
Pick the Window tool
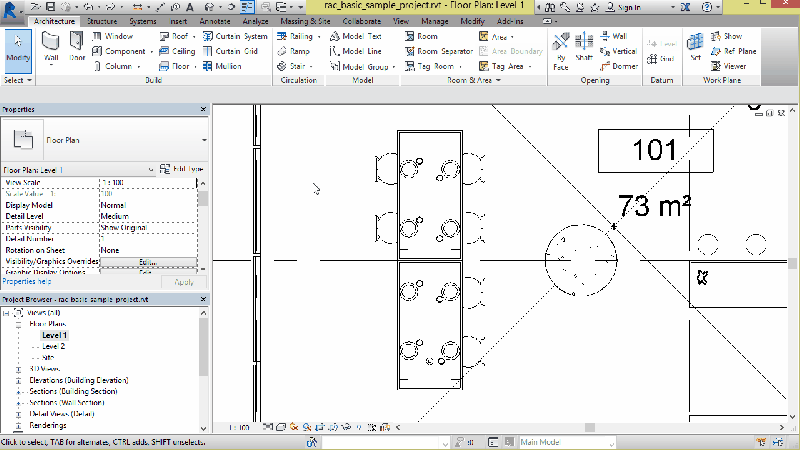point(113,36)
